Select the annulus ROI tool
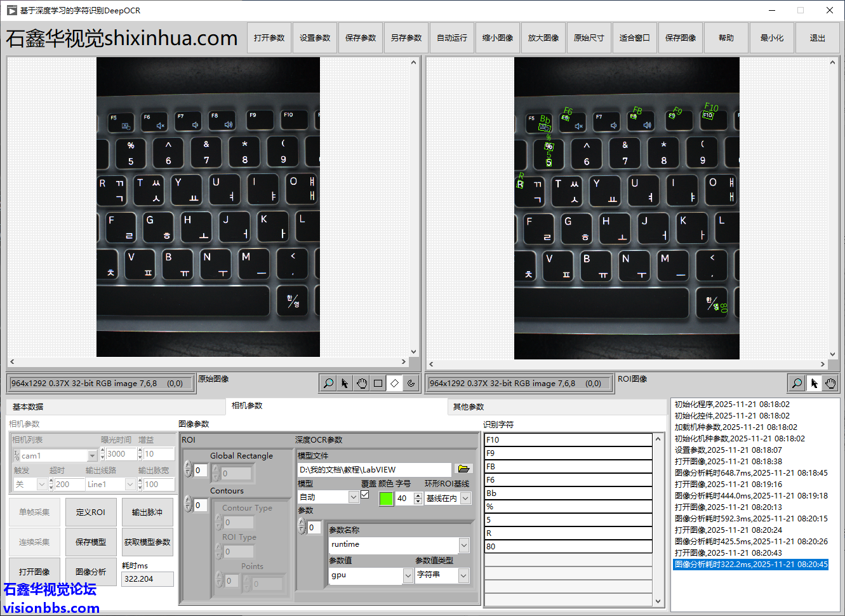Image resolution: width=845 pixels, height=616 pixels. pyautogui.click(x=411, y=383)
